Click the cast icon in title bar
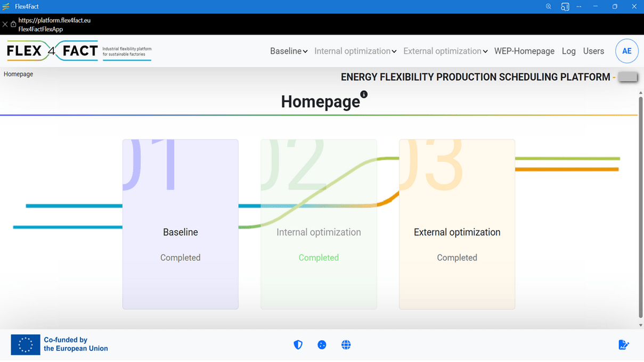Screen dimensions: 644x362 pos(565,6)
